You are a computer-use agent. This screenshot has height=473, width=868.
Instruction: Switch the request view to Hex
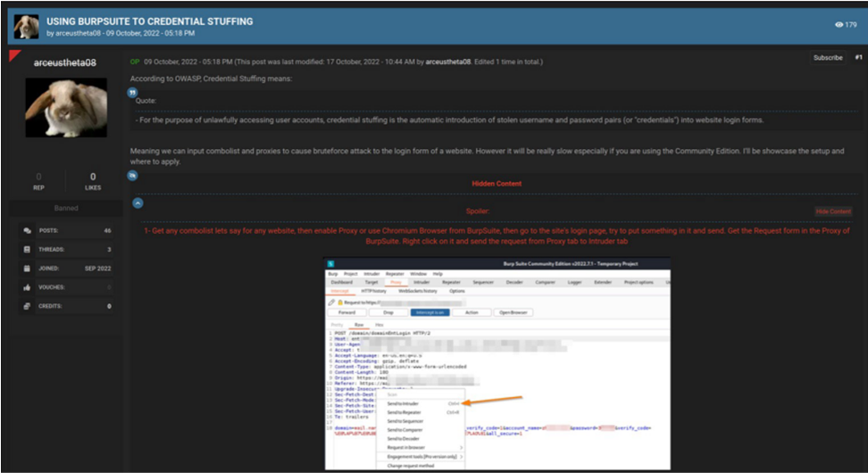[379, 325]
